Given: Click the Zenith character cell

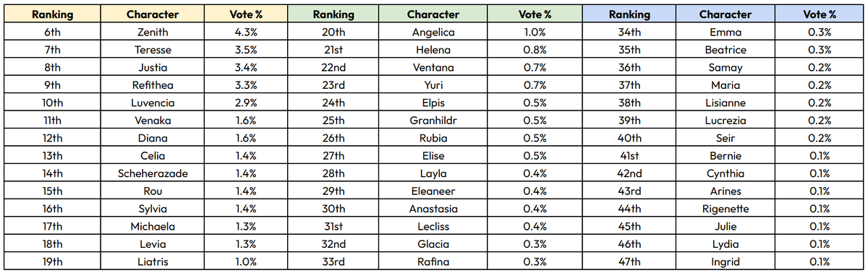Looking at the screenshot, I should click(153, 32).
